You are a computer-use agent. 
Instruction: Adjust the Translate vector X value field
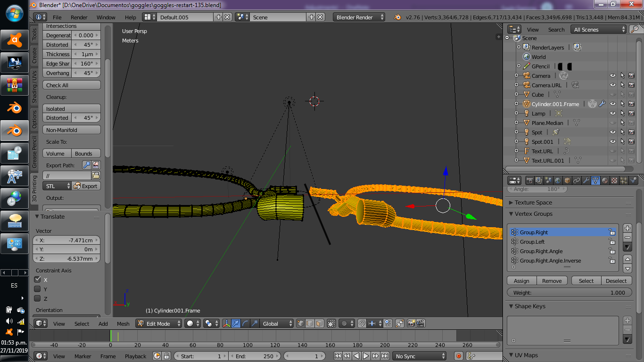coord(66,240)
